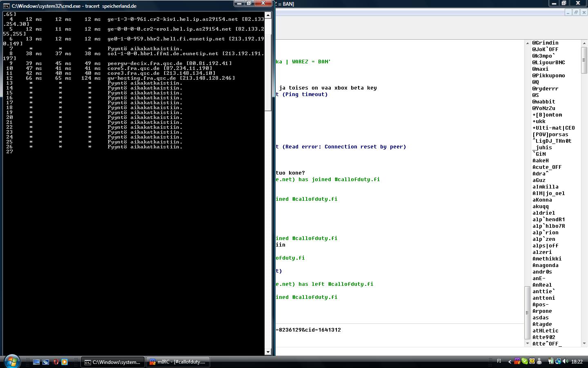Open the FI language bar selector
The height and width of the screenshot is (368, 588).
pyautogui.click(x=499, y=361)
